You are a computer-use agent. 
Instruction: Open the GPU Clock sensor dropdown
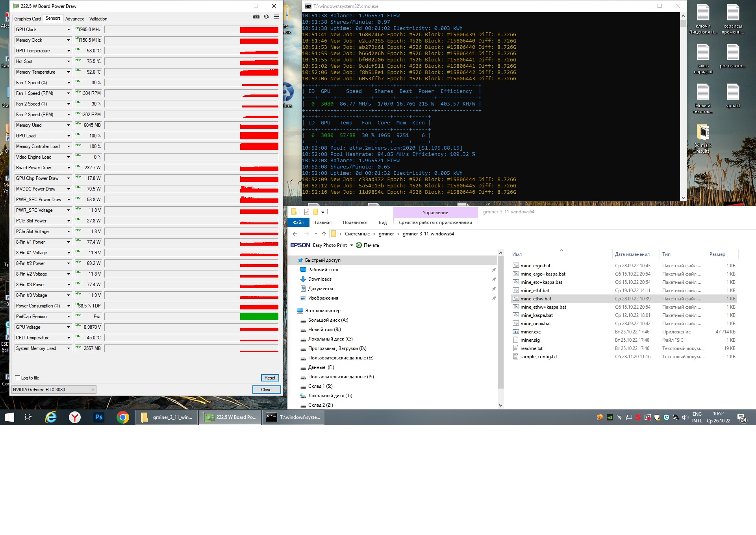pyautogui.click(x=69, y=30)
